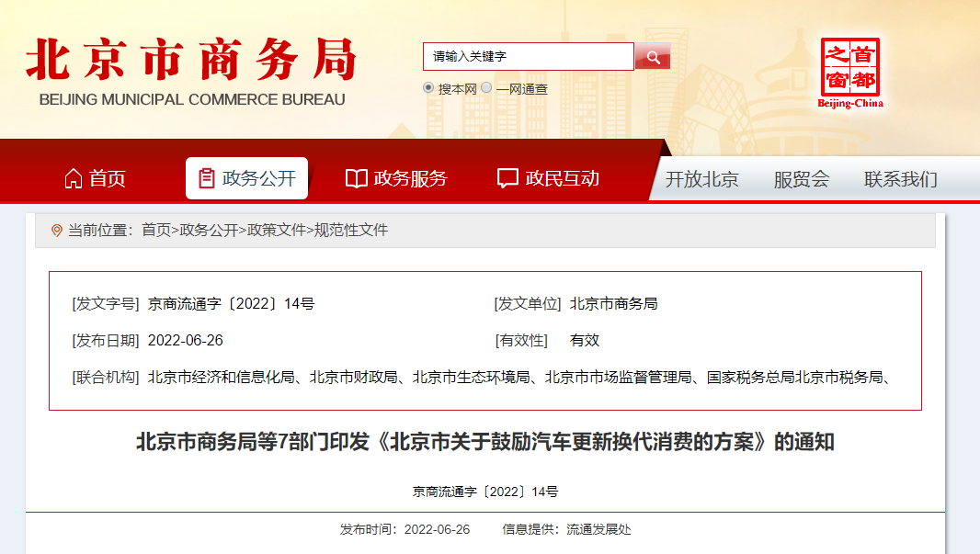Click the location pin icon in breadcrumb
Screen dimensions: 980x554
(57, 231)
